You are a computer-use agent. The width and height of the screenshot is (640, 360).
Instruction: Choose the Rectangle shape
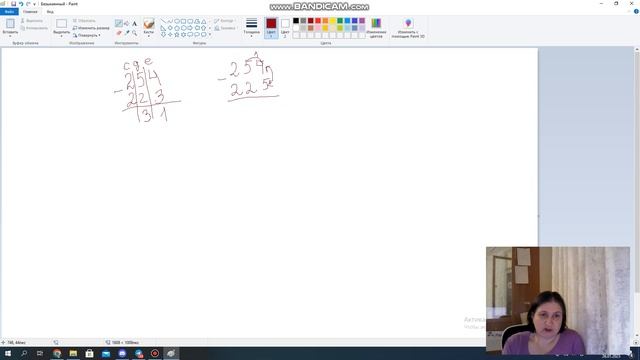pyautogui.click(x=183, y=21)
